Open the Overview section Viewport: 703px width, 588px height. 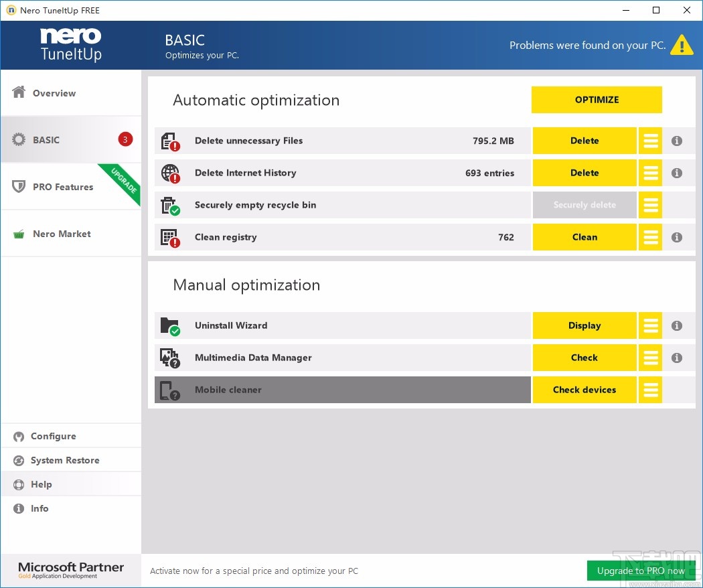tap(71, 93)
